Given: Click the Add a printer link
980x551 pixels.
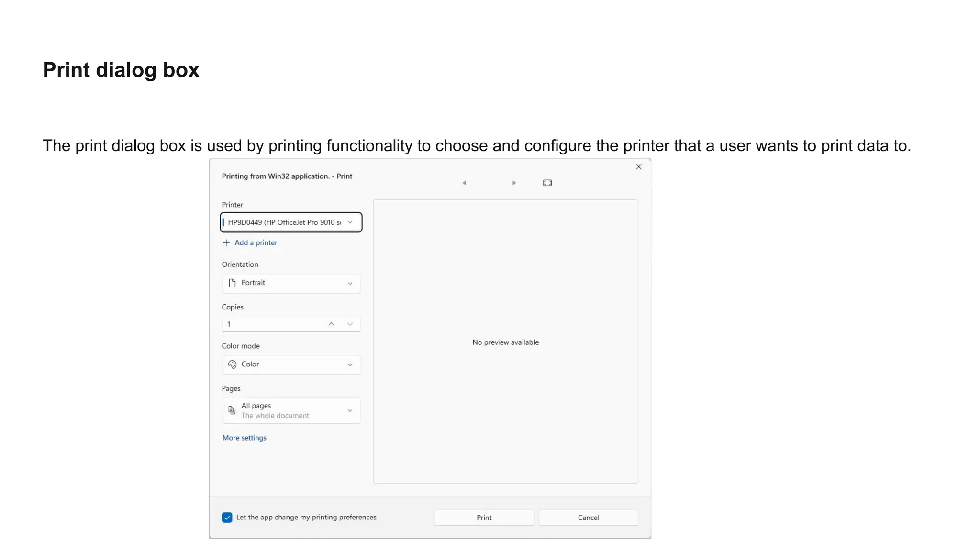Looking at the screenshot, I should (256, 242).
